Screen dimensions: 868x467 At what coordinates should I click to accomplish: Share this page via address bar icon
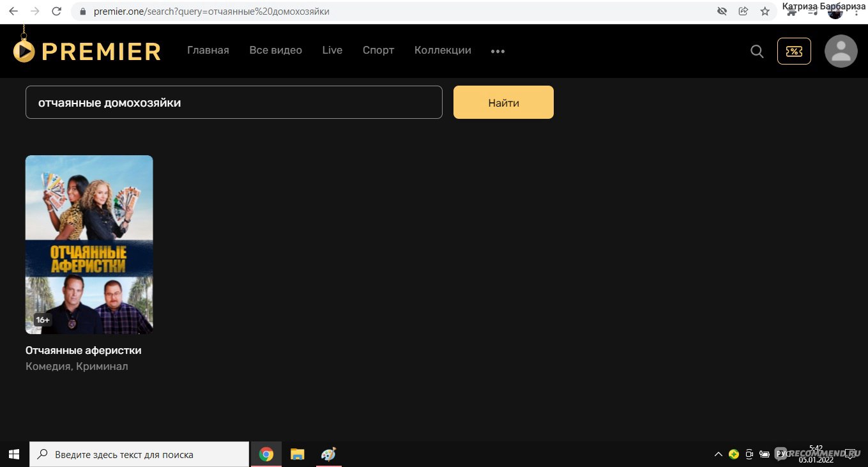[x=743, y=11]
